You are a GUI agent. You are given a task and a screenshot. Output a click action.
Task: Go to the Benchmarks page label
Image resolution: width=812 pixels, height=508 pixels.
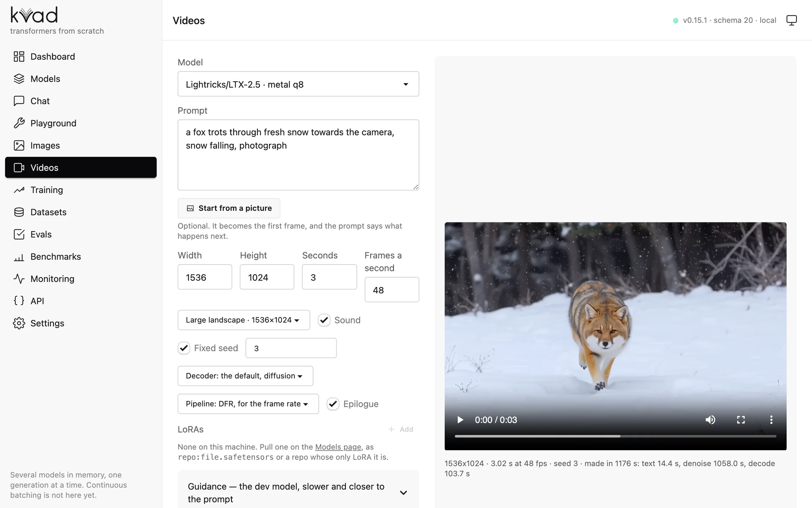click(x=56, y=257)
